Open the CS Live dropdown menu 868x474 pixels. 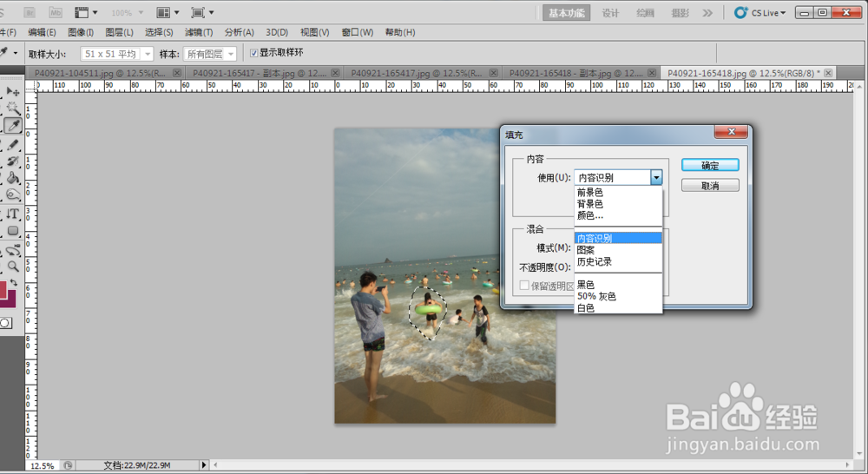tap(783, 13)
